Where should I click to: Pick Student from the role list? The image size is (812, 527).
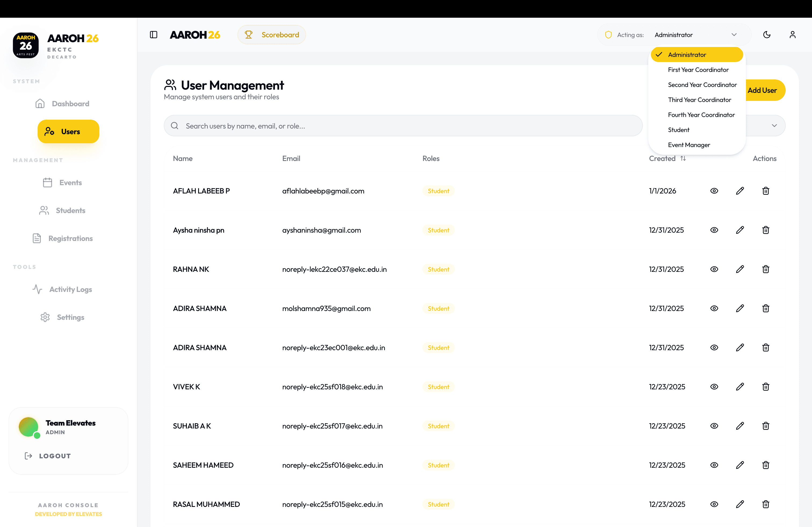coord(697,130)
